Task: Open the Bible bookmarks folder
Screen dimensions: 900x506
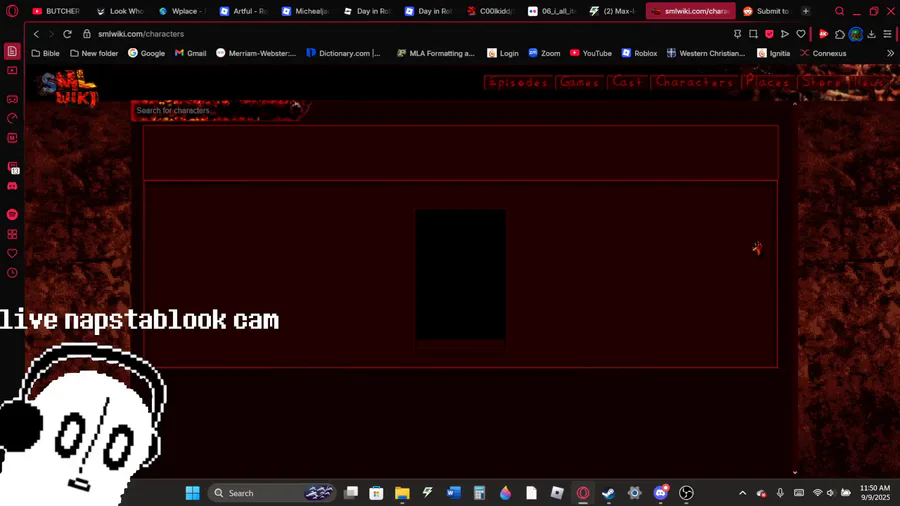Action: [45, 53]
